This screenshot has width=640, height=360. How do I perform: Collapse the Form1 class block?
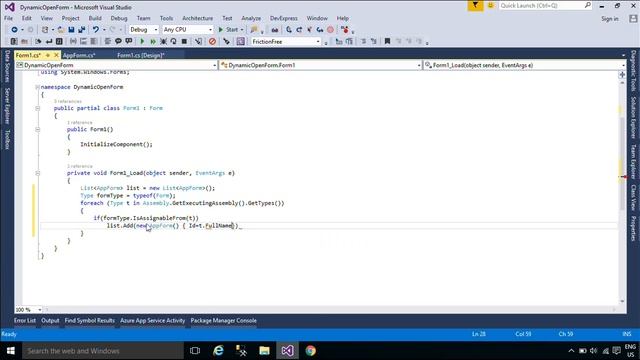pyautogui.click(x=37, y=108)
